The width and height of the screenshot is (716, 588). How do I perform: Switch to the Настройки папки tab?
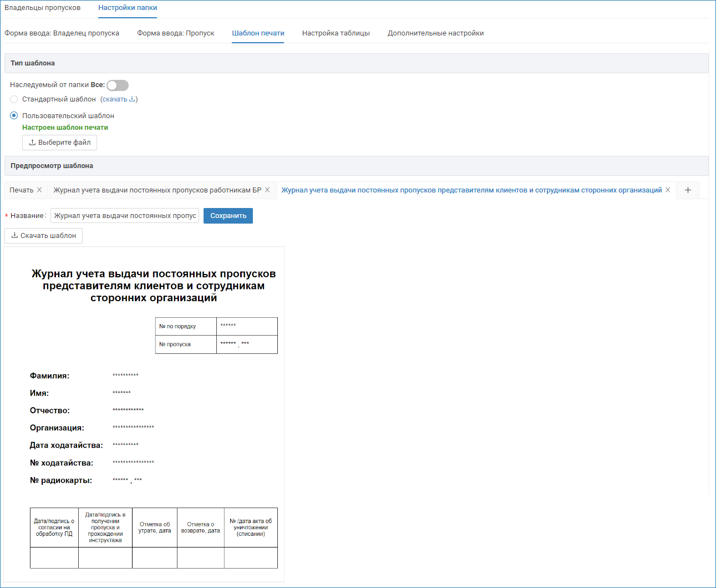point(128,8)
